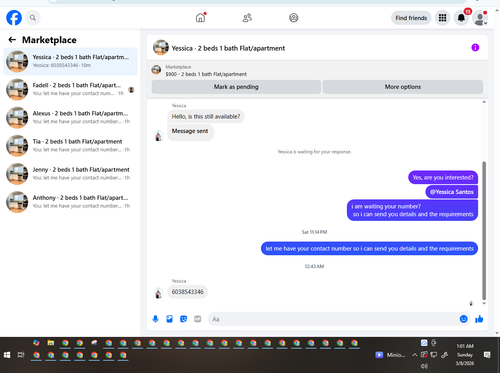Click the Find friends button

(x=411, y=18)
